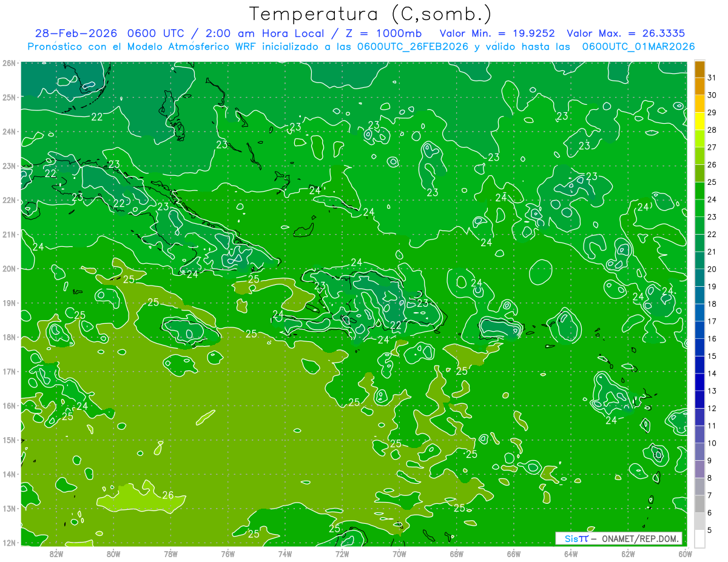Click the valid-until time "0600UTC_01MAR2026"
Image resolution: width=728 pixels, height=562 pixels.
tap(638, 47)
